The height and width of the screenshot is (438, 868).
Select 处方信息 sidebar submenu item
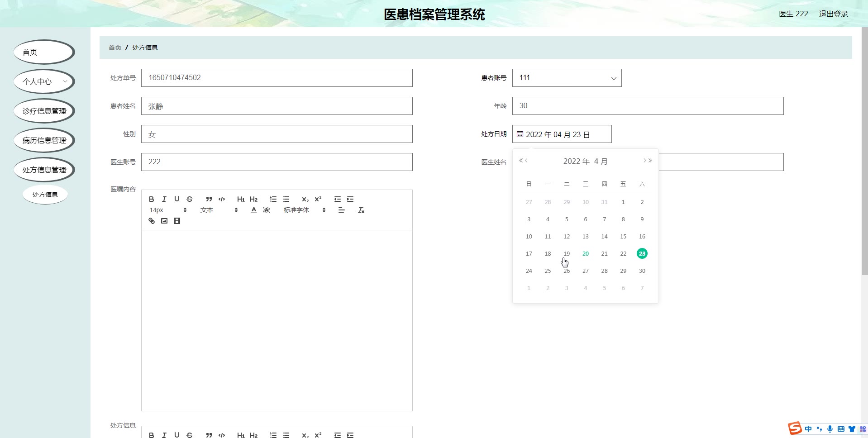coord(45,195)
